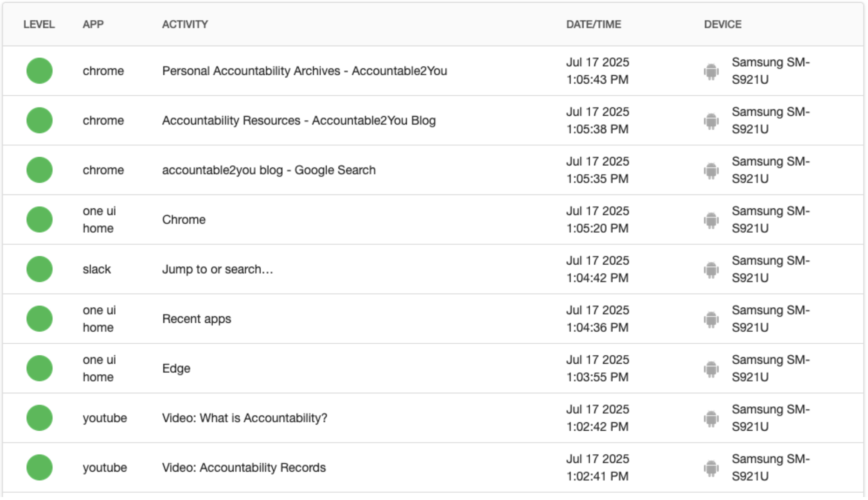Click the LEVEL column header
This screenshot has width=868, height=500.
pos(39,24)
